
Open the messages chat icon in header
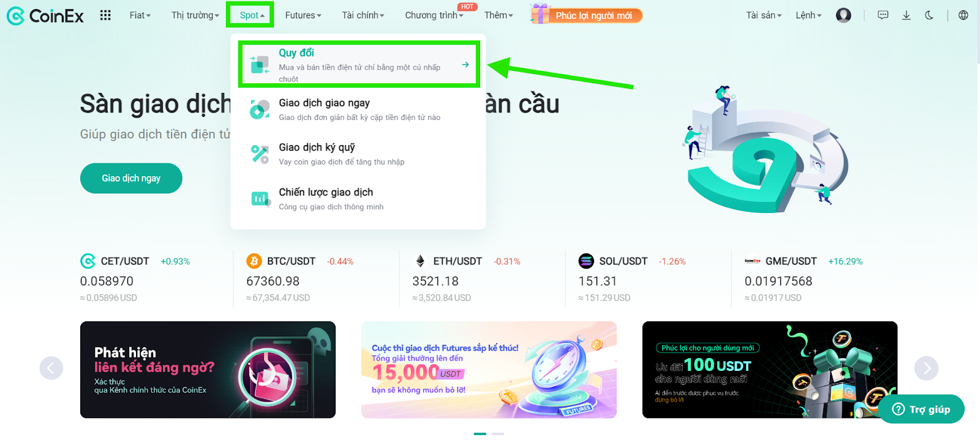[x=883, y=15]
